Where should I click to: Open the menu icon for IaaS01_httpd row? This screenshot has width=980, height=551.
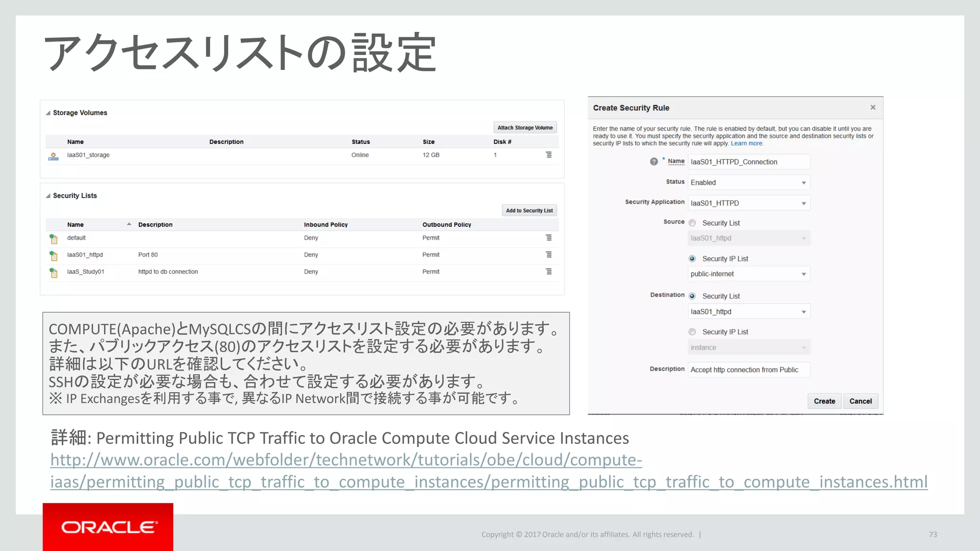[x=549, y=255]
